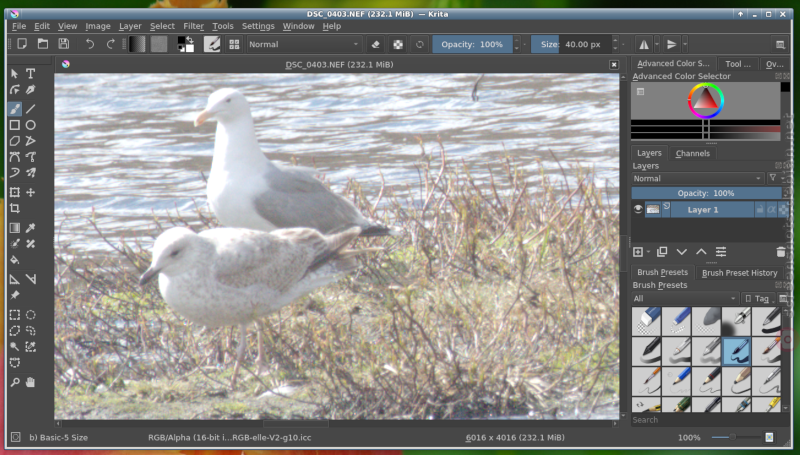This screenshot has width=800, height=455.
Task: Switch to the Channels tab
Action: coord(692,153)
